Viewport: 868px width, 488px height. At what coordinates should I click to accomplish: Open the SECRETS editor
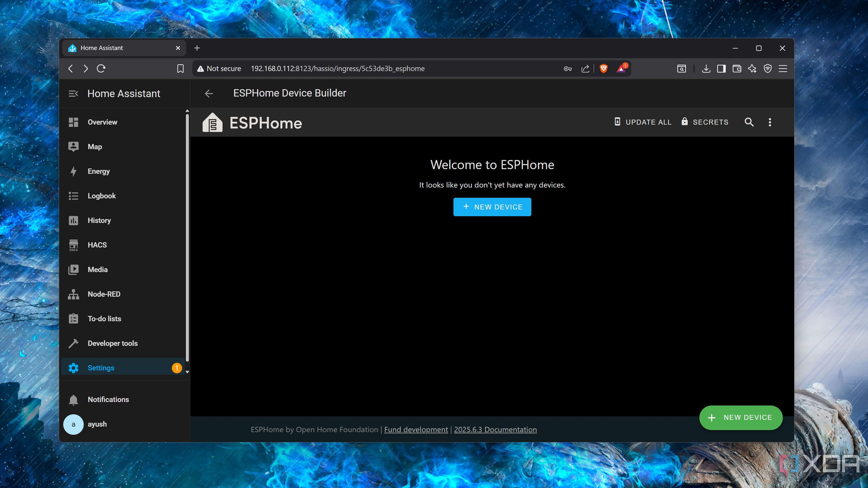(x=705, y=122)
